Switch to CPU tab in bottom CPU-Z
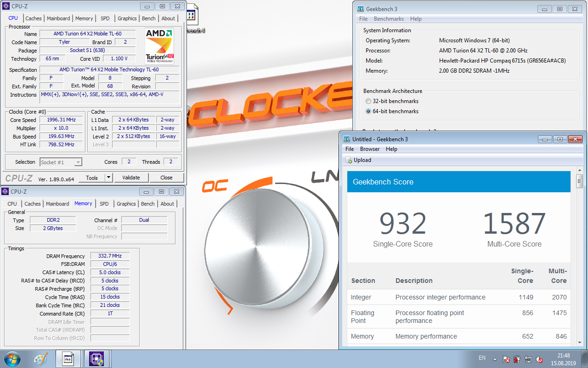This screenshot has width=588, height=368. tap(12, 204)
